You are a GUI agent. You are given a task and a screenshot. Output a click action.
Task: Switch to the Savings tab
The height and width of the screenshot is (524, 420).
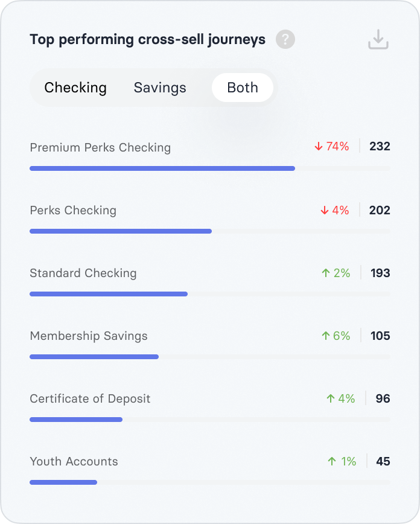tap(160, 88)
